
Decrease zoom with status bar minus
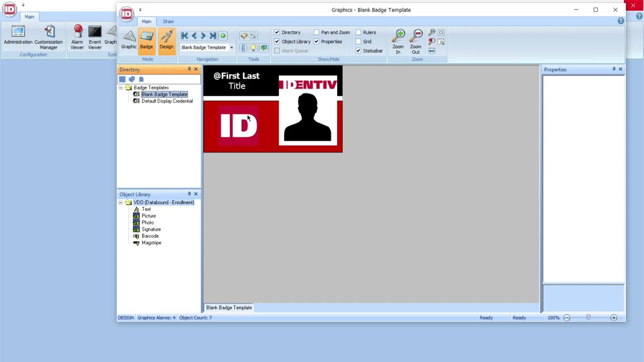click(x=567, y=318)
